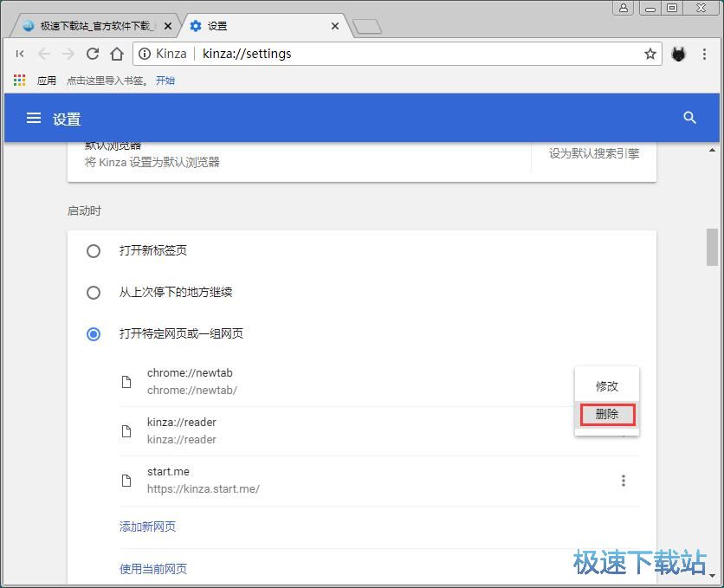Open the apps grid icon in bookmarks bar

pos(19,81)
